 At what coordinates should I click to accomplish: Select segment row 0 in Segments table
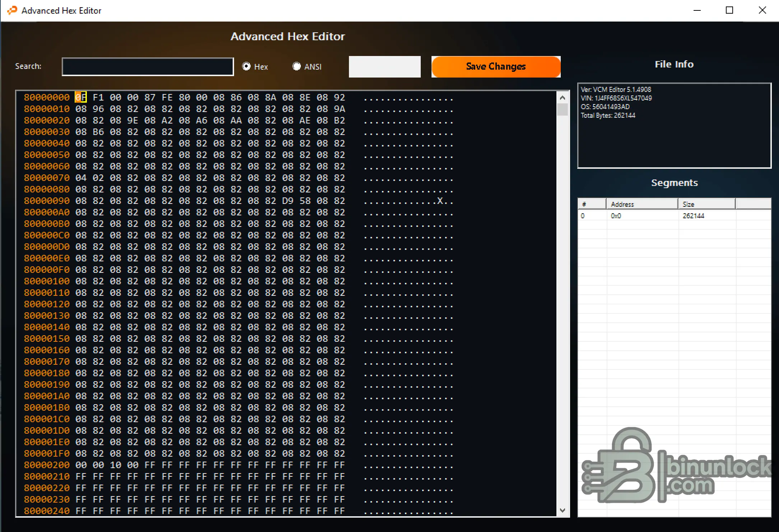[x=674, y=216]
